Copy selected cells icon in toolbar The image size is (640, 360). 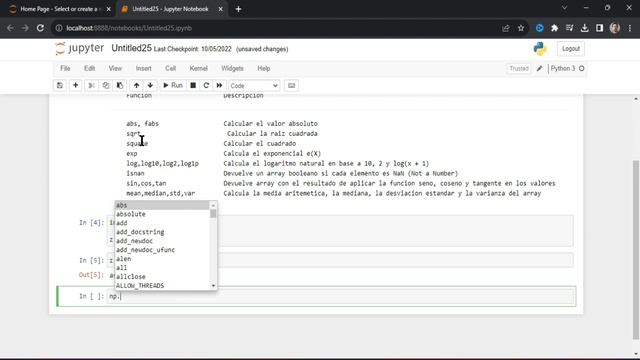(x=106, y=85)
